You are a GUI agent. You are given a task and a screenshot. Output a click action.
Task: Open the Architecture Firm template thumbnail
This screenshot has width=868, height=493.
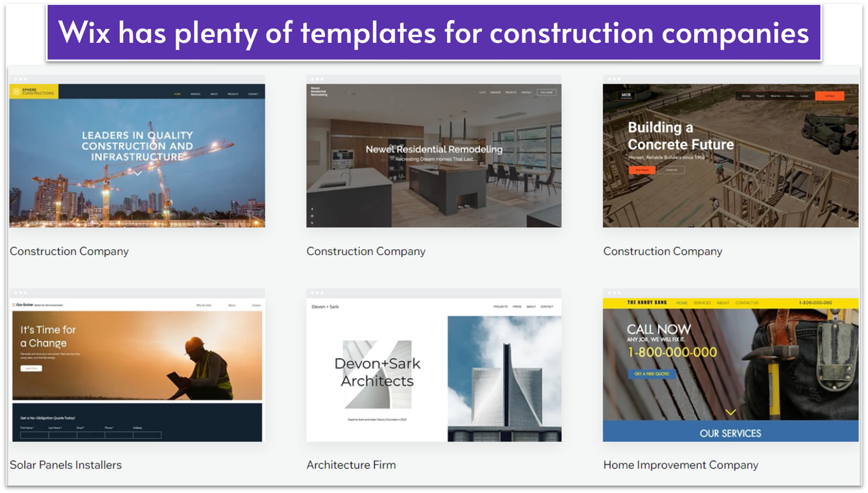[434, 368]
